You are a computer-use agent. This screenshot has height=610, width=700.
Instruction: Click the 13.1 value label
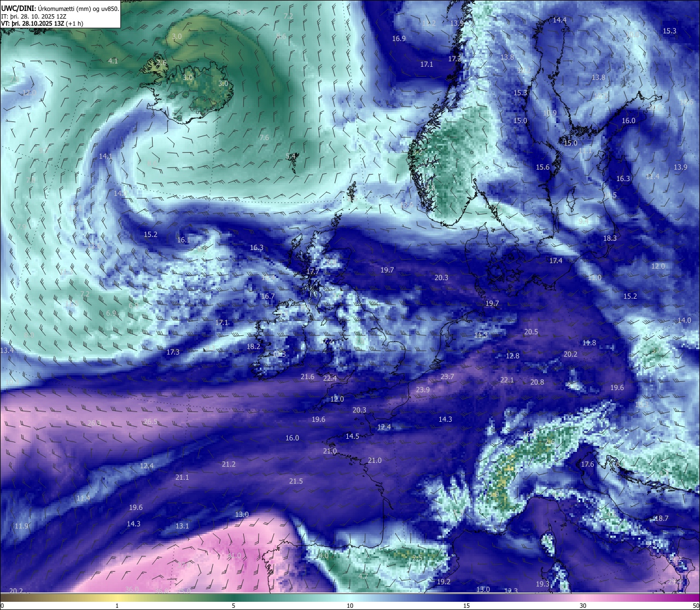[182, 526]
